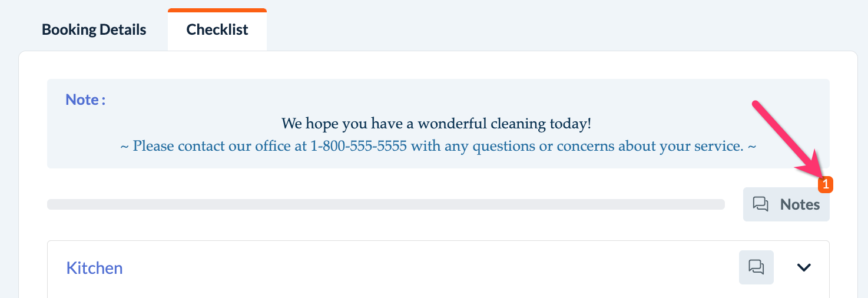The height and width of the screenshot is (298, 868).
Task: Click the word 'Notes' on the button
Action: 800,204
